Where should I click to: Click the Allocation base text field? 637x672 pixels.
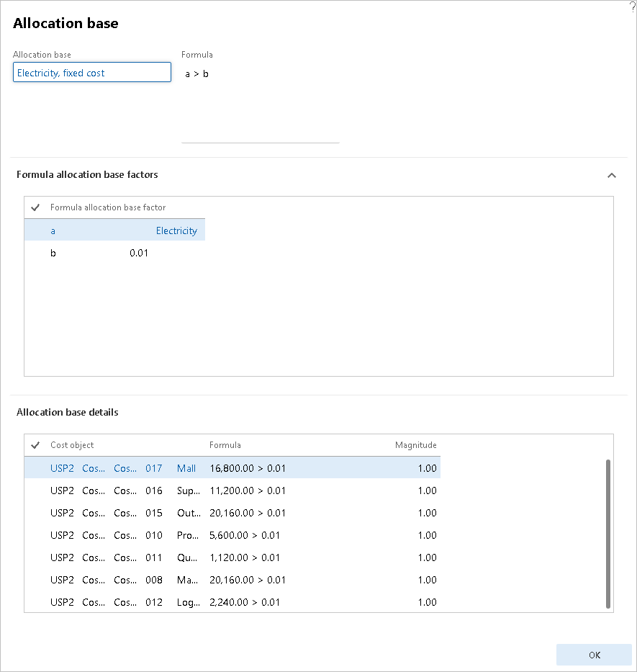pos(91,72)
